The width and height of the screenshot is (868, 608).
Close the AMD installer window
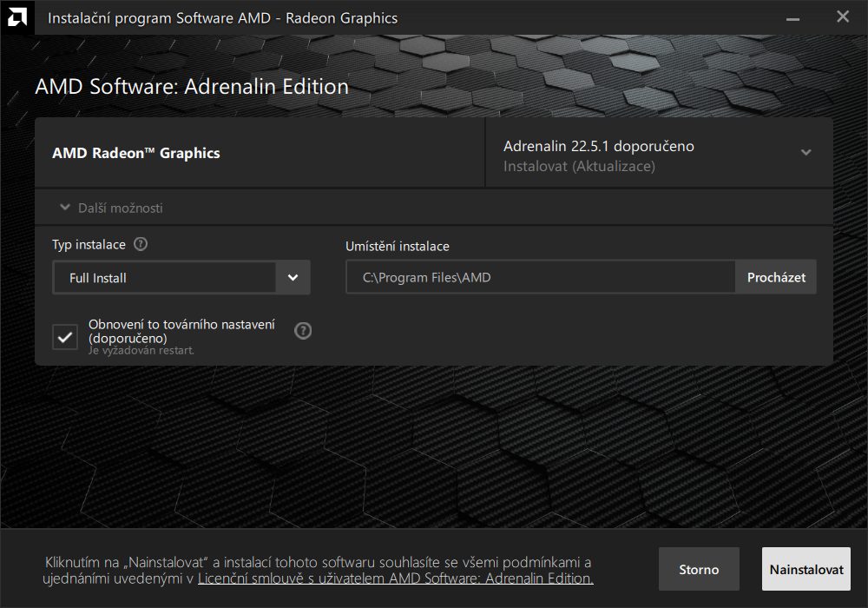pyautogui.click(x=842, y=17)
